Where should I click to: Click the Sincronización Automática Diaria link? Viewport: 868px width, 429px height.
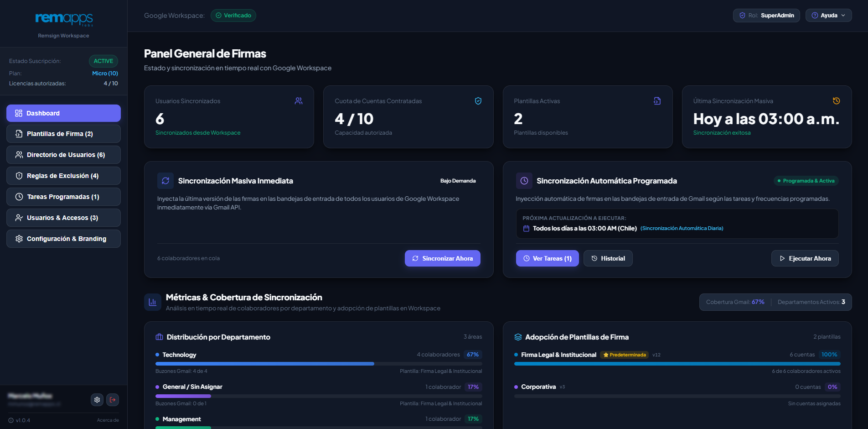tap(682, 228)
